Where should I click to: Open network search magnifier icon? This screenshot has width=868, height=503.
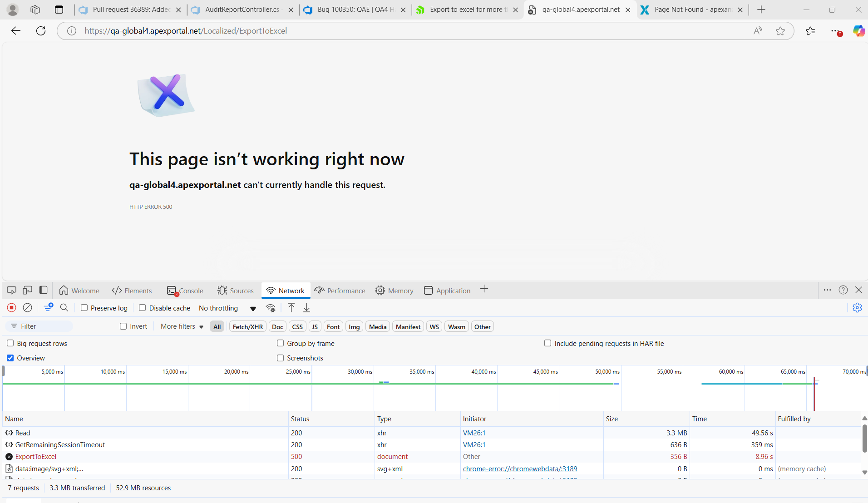pos(64,308)
